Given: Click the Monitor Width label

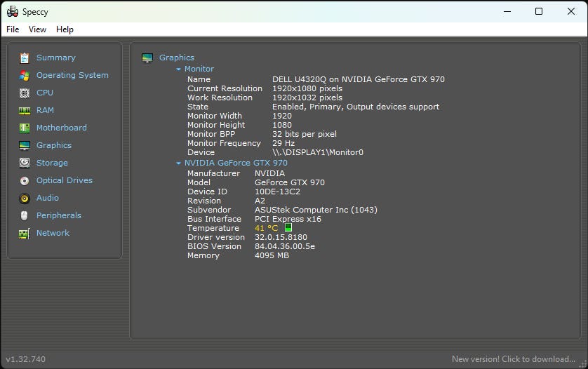Looking at the screenshot, I should click(x=215, y=116).
